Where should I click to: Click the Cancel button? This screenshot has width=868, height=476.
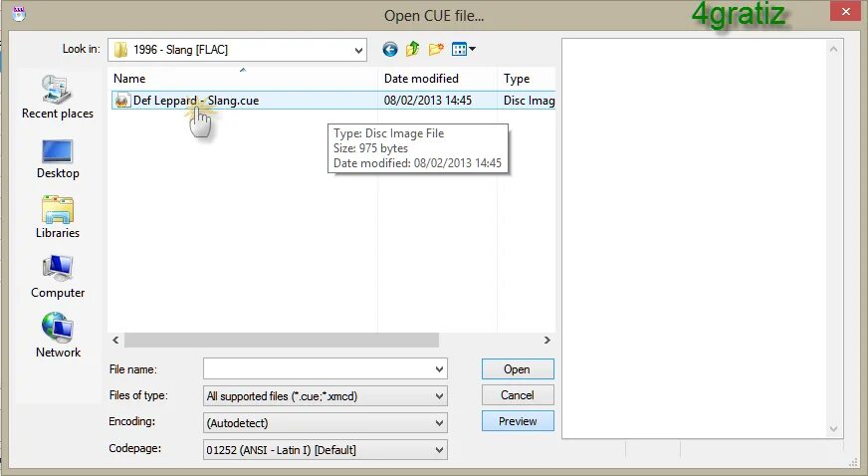click(518, 395)
